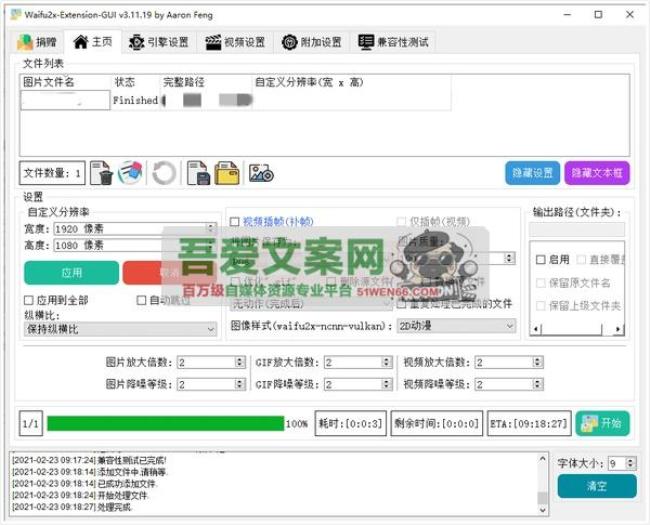650x525 pixels.
Task: Click the 隐藏文本框 hide textbox button
Action: point(597,173)
